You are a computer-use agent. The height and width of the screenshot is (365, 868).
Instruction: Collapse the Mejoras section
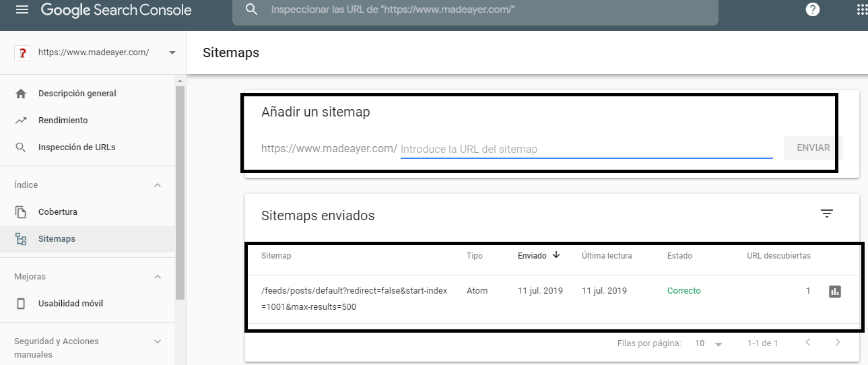158,277
